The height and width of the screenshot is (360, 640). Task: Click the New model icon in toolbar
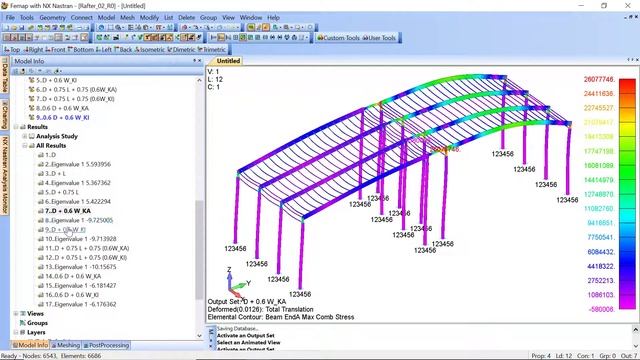[x=7, y=27]
